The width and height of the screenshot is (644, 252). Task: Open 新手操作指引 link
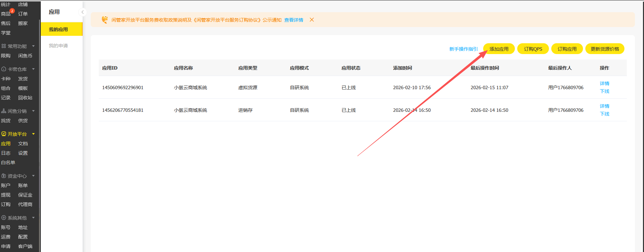pos(464,49)
